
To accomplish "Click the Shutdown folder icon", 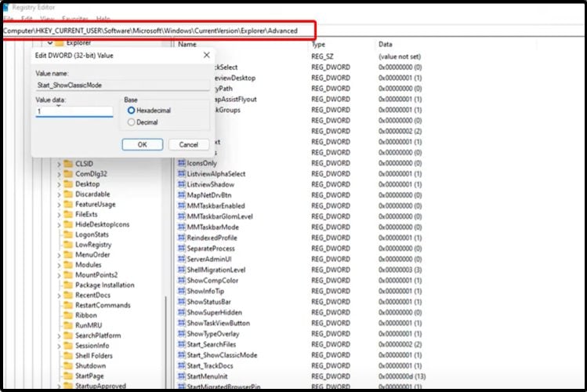I will [x=68, y=366].
